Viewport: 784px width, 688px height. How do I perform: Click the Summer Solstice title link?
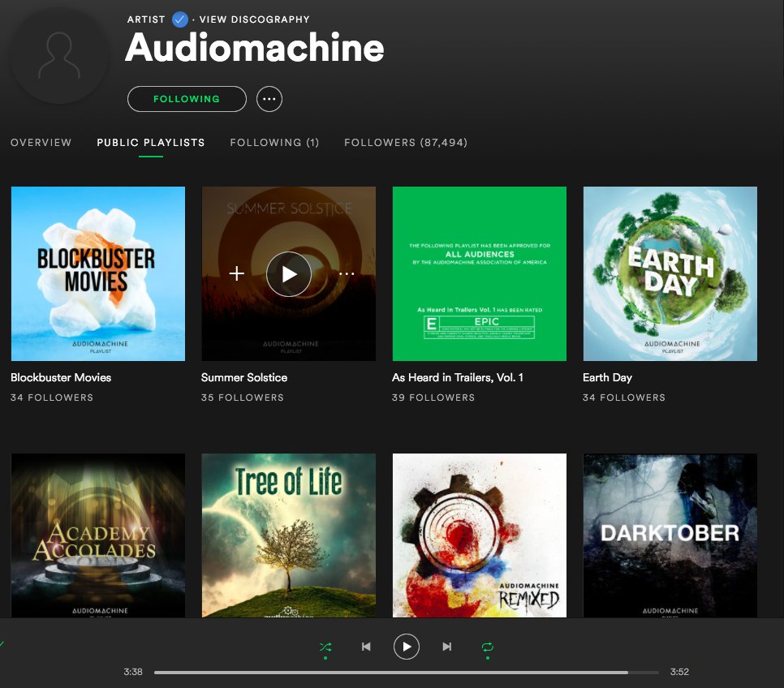(244, 377)
